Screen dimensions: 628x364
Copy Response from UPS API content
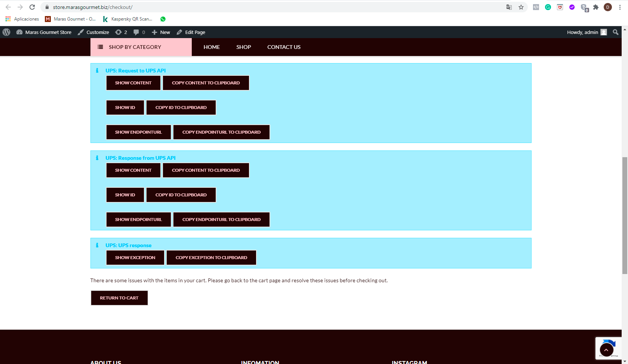206,170
